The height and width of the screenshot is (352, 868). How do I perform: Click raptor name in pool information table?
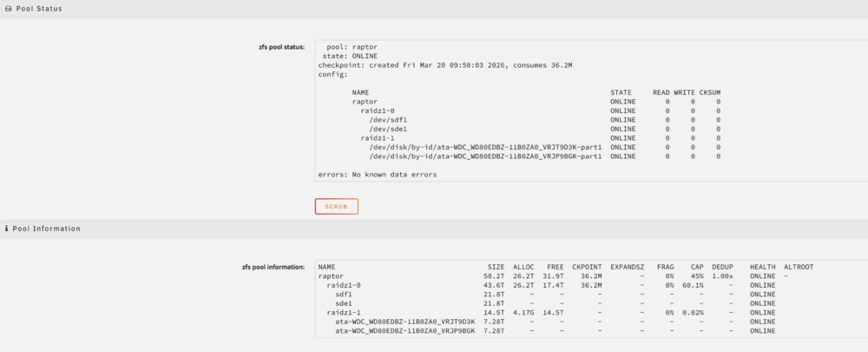[331, 276]
